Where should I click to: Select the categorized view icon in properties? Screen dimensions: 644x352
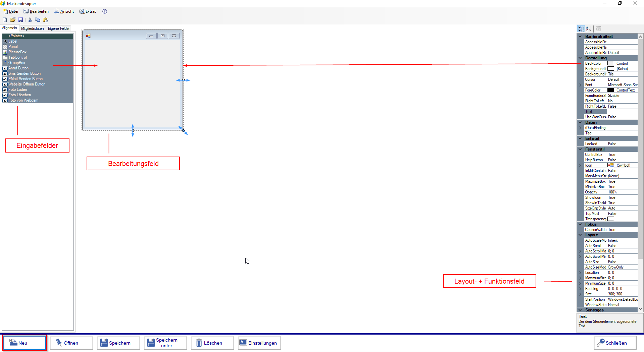point(581,29)
